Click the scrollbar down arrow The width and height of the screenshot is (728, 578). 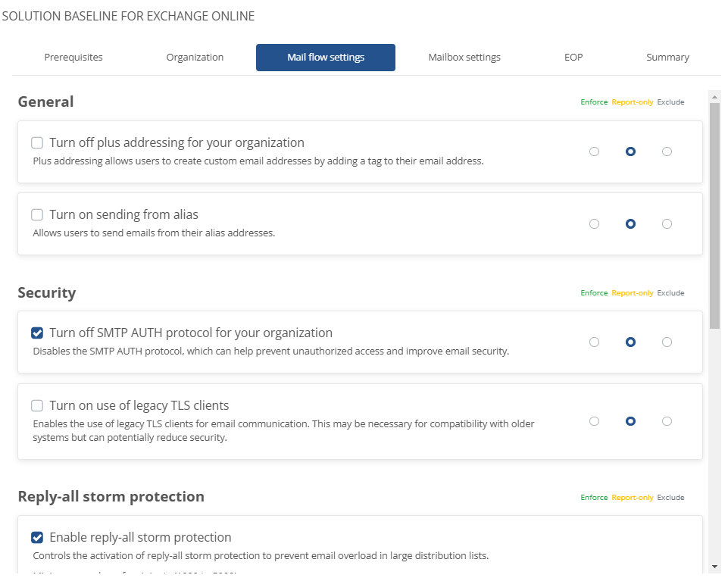point(714,567)
